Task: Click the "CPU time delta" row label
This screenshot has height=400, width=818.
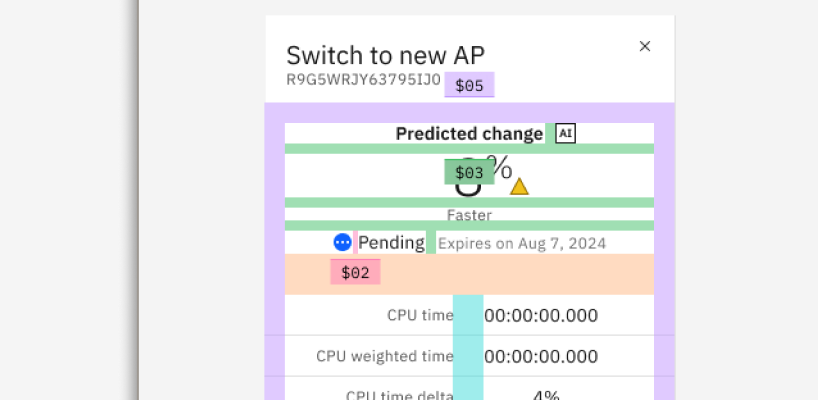Action: (400, 394)
